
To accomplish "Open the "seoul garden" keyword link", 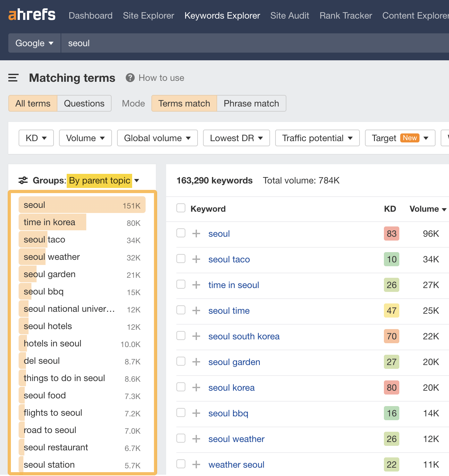I will pyautogui.click(x=234, y=362).
